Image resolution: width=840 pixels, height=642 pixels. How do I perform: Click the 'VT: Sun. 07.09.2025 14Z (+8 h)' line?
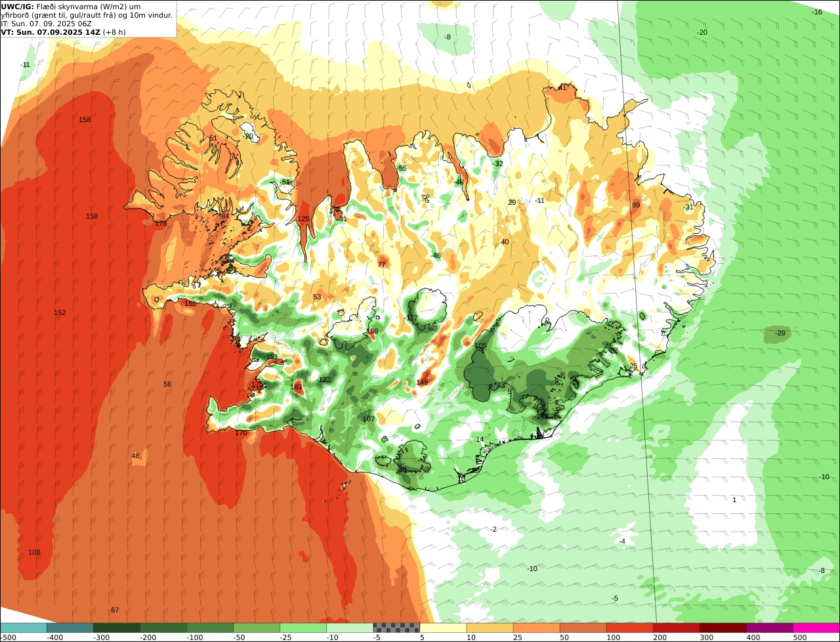pyautogui.click(x=64, y=32)
